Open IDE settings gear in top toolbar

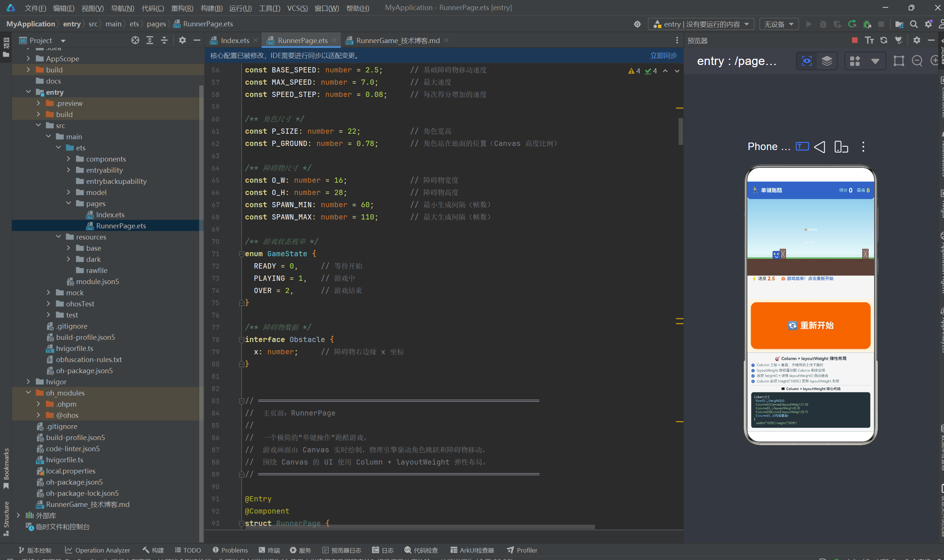pos(928,24)
